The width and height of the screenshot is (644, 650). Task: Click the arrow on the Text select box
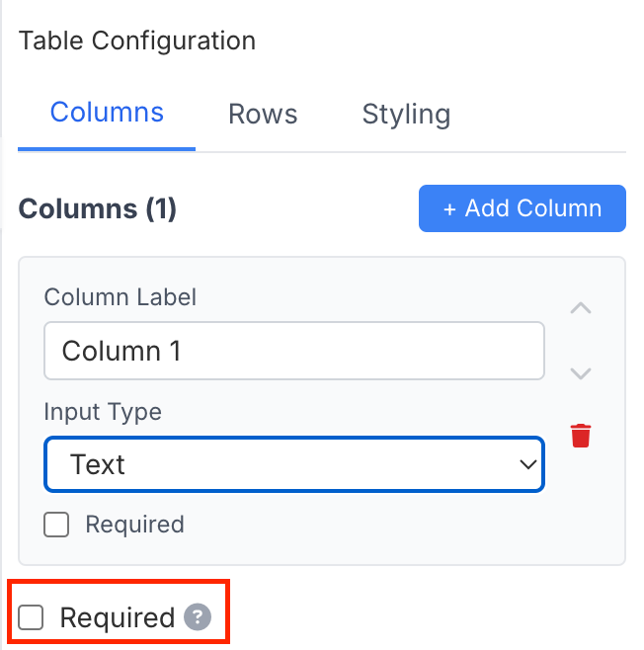(x=527, y=464)
